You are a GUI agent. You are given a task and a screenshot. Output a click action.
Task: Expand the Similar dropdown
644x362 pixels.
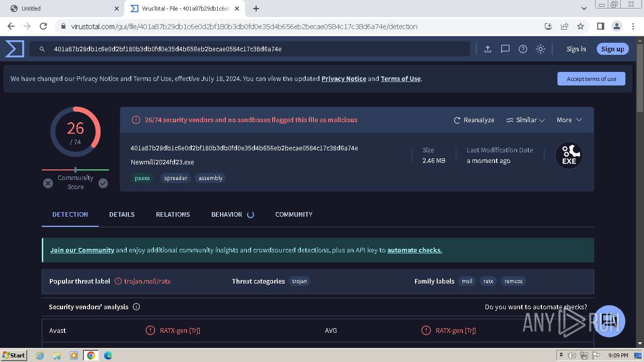tap(525, 120)
